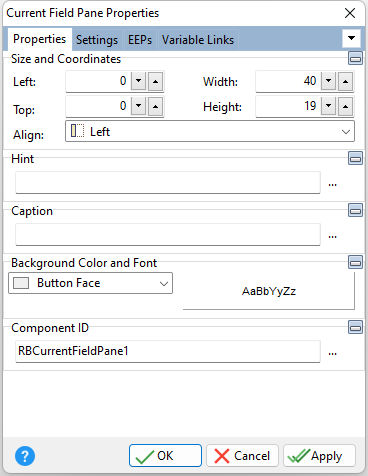Open the Caption ellipsis editor button

(x=332, y=235)
